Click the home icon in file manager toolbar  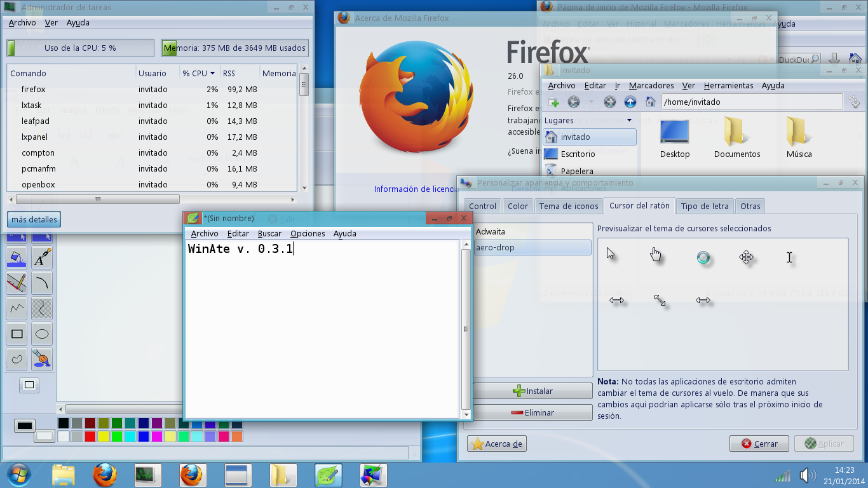(x=650, y=102)
